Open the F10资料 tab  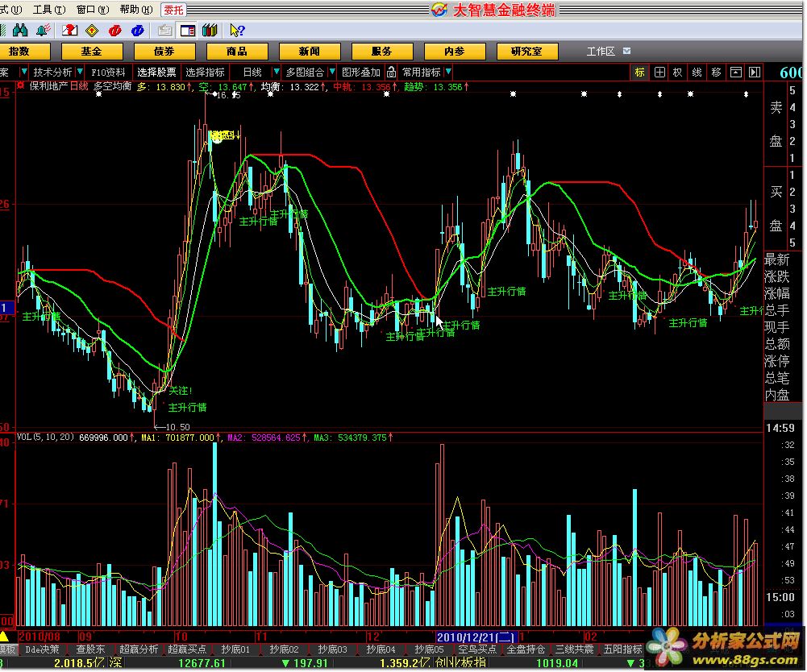click(108, 72)
